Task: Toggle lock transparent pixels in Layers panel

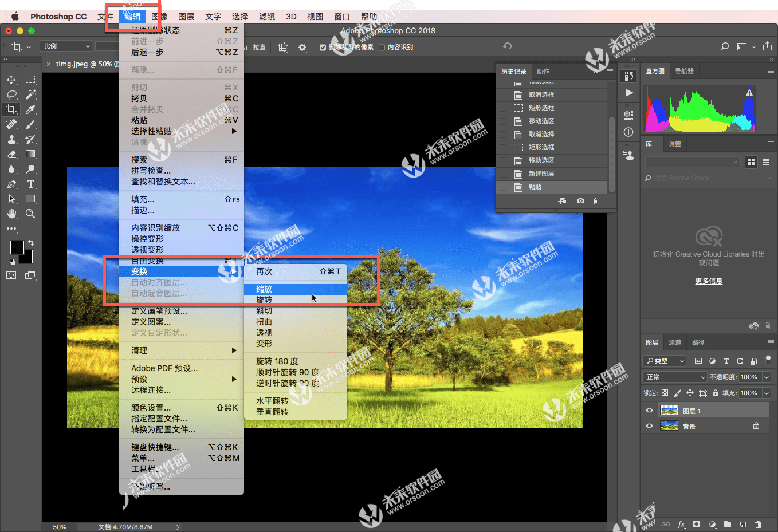Action: tap(665, 393)
